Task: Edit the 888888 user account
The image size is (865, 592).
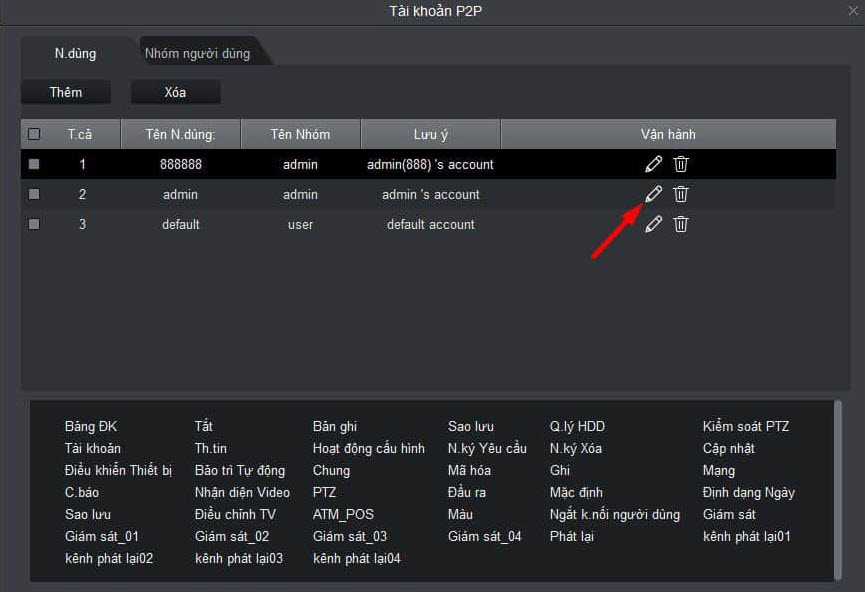Action: (653, 164)
